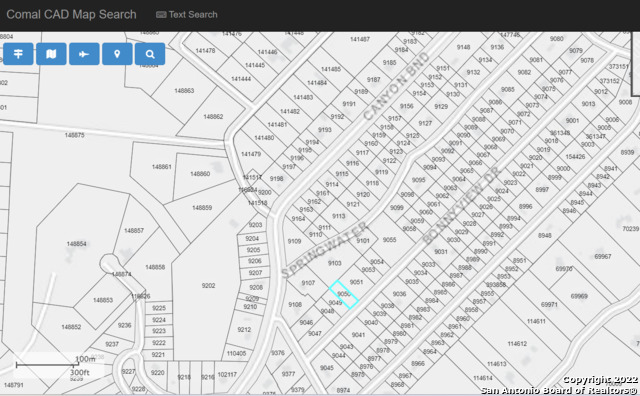Screen dimensions: 640x396
Task: Select the location pin marker button
Action: 117,54
